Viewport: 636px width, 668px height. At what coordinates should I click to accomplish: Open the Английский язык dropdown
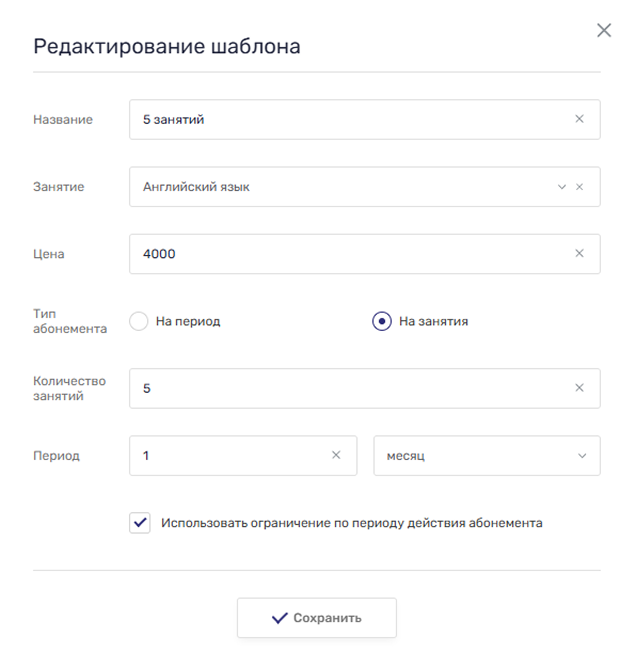(340, 187)
